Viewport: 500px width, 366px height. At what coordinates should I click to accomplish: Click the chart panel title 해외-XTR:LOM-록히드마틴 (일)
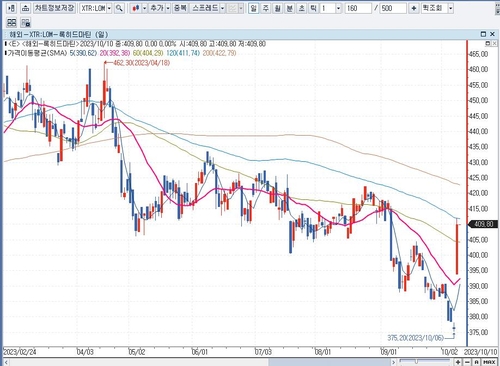coord(58,34)
